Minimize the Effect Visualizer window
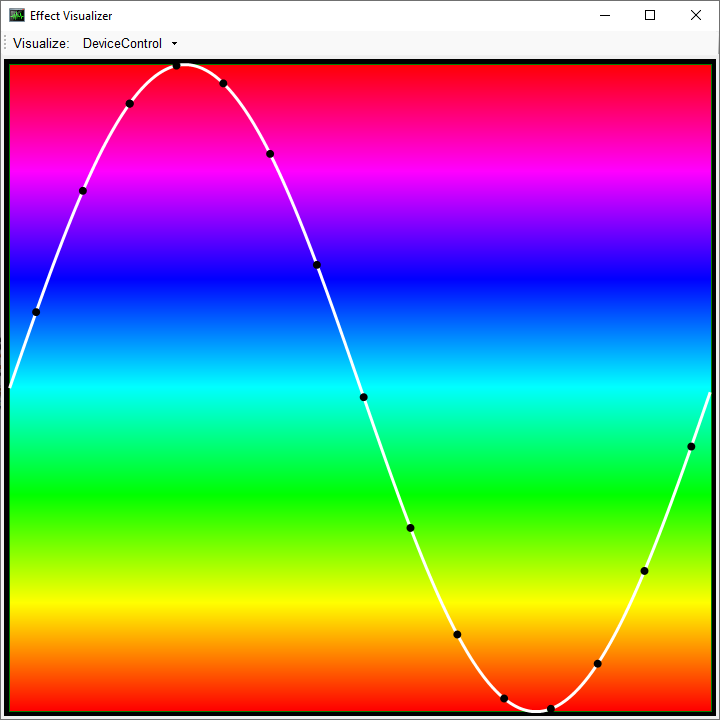Viewport: 720px width, 720px height. click(604, 15)
